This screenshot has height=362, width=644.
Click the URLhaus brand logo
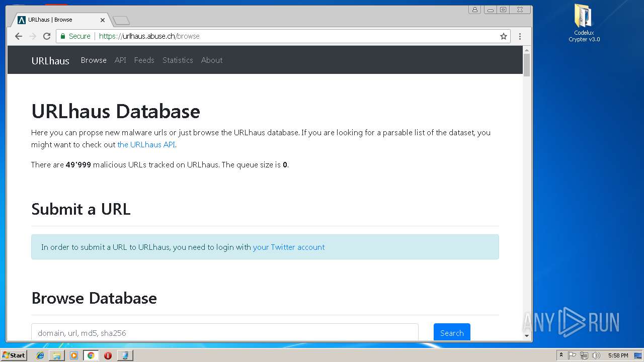point(50,61)
